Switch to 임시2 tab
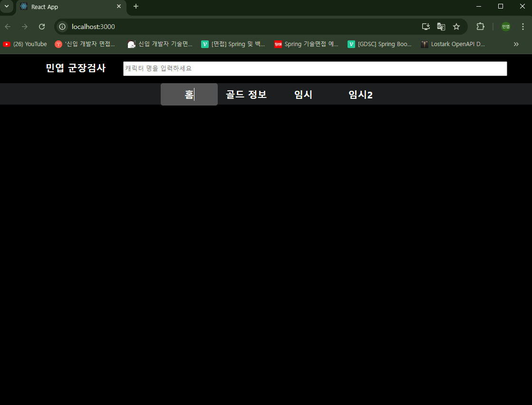This screenshot has width=532, height=405. (360, 94)
